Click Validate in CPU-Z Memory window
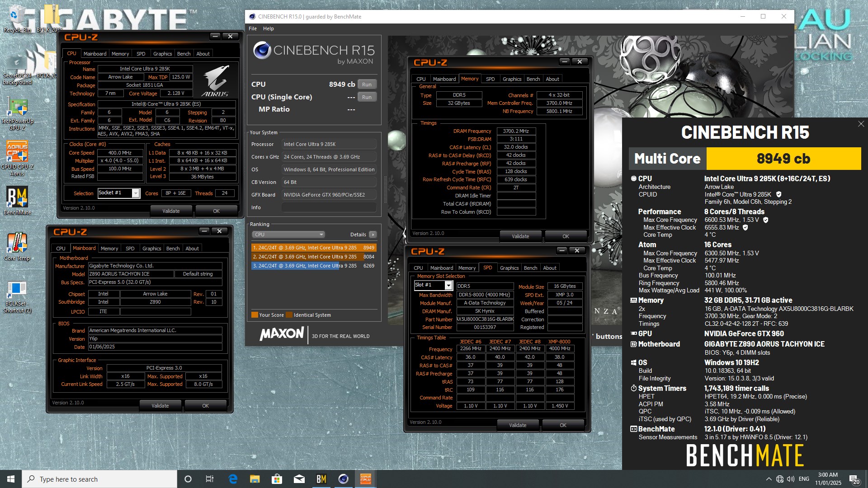The width and height of the screenshot is (868, 488). 520,236
